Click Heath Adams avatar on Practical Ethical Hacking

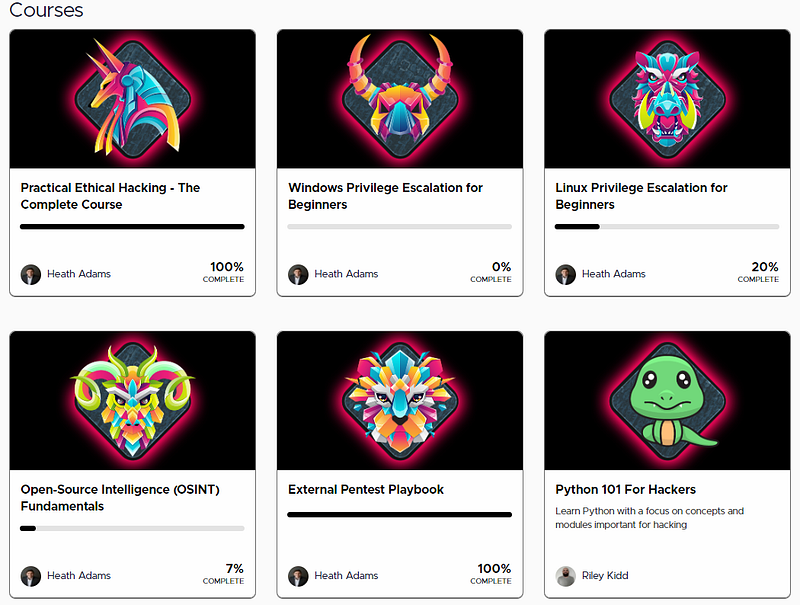(x=31, y=274)
